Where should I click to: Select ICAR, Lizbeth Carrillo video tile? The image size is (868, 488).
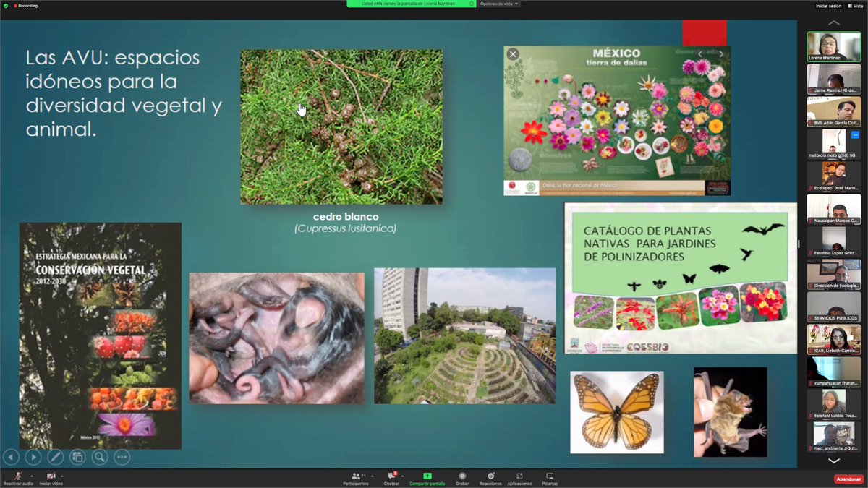pos(834,339)
